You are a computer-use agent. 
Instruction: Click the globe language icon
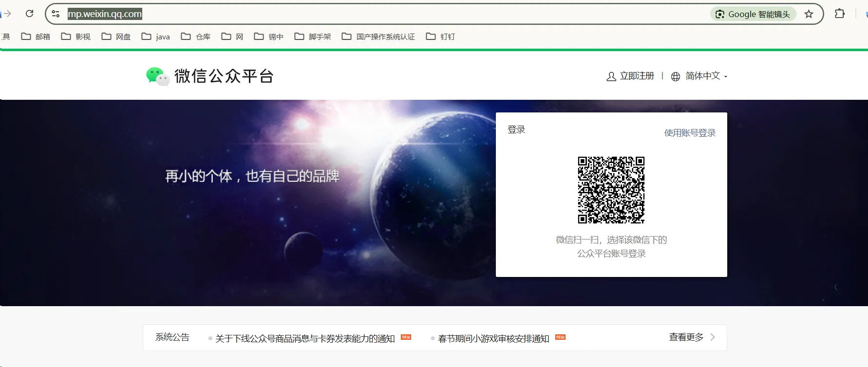pos(676,76)
